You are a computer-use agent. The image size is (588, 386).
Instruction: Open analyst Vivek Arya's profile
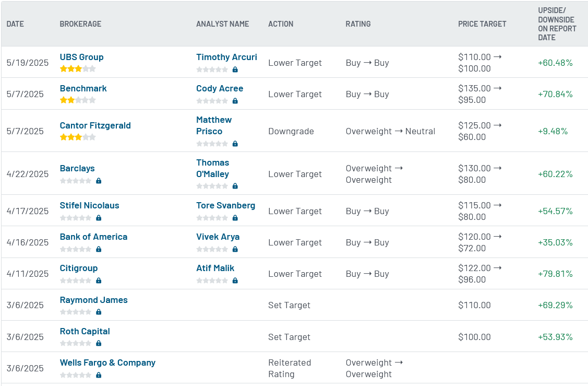218,237
